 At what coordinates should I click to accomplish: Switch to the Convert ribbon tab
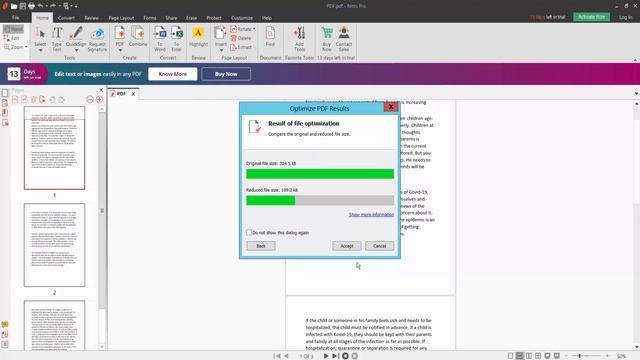(x=66, y=18)
